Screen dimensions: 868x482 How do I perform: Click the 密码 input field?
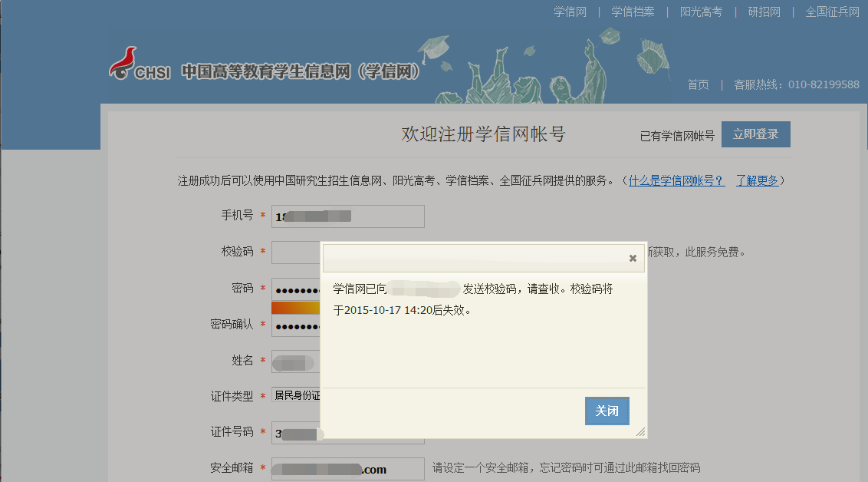296,289
